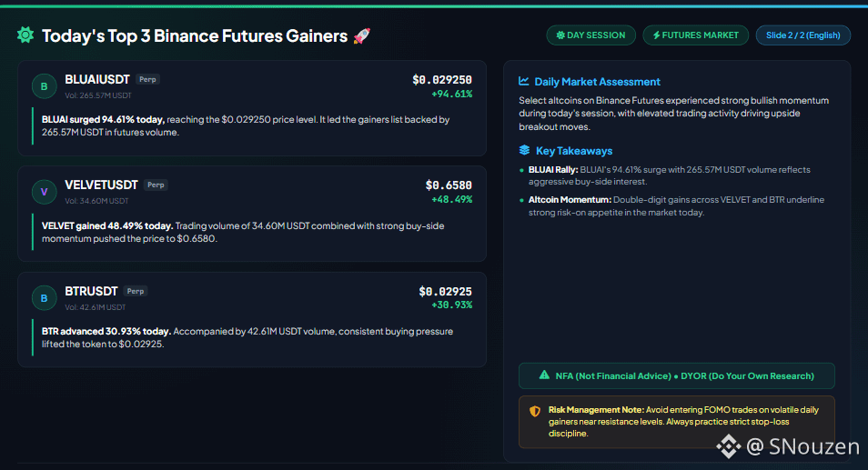Click the +48.49% change on VELVETUSDT
The image size is (868, 470).
[x=451, y=199]
